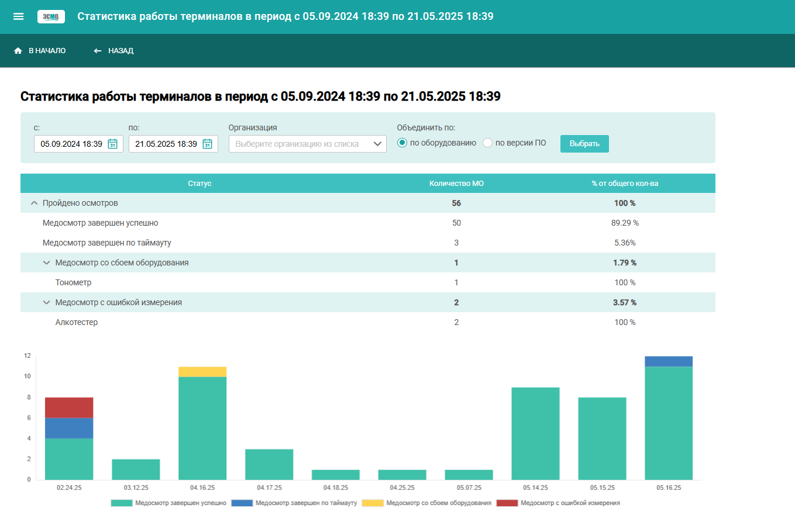Click the green bar for 05.15.25
The height and width of the screenshot is (532, 795).
(602, 438)
